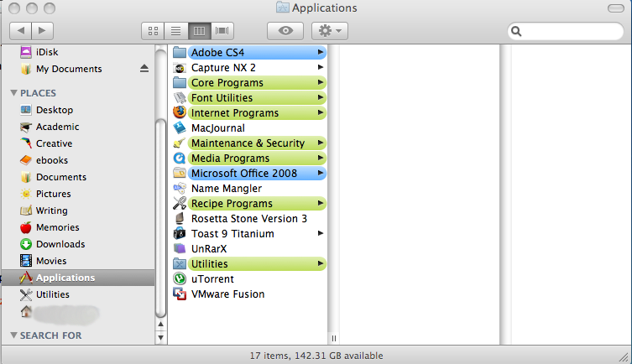Open Documents in sidebar Places

pyautogui.click(x=79, y=177)
